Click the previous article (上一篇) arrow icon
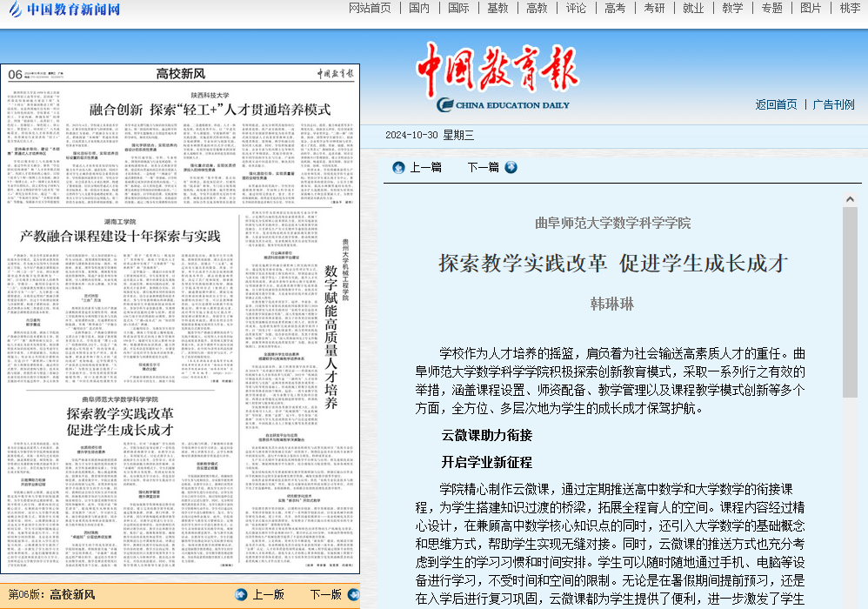 [x=398, y=167]
